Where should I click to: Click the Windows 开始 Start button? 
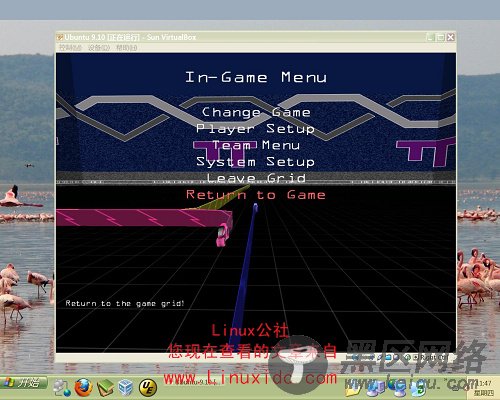click(23, 383)
